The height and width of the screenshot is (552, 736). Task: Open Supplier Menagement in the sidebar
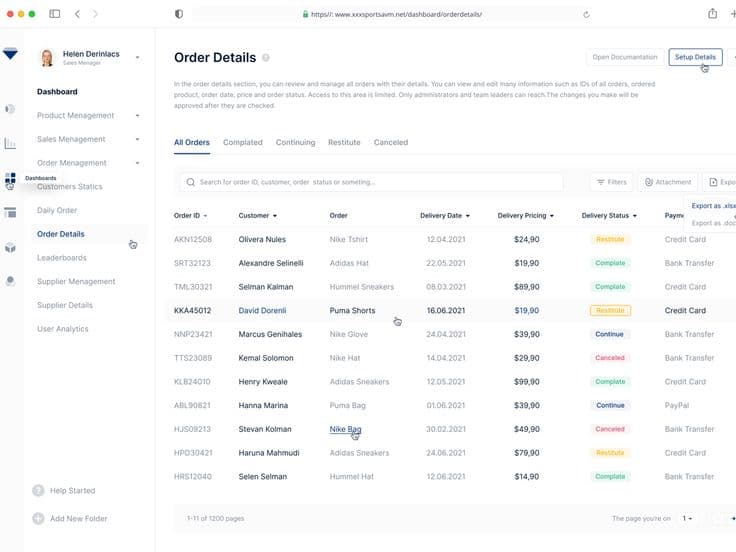[76, 282]
